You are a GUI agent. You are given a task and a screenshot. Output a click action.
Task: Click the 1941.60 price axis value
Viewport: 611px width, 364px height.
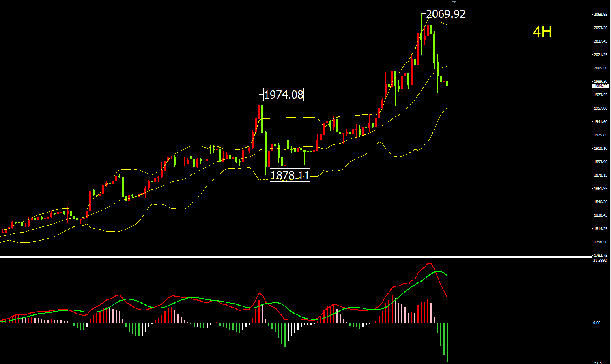click(600, 122)
